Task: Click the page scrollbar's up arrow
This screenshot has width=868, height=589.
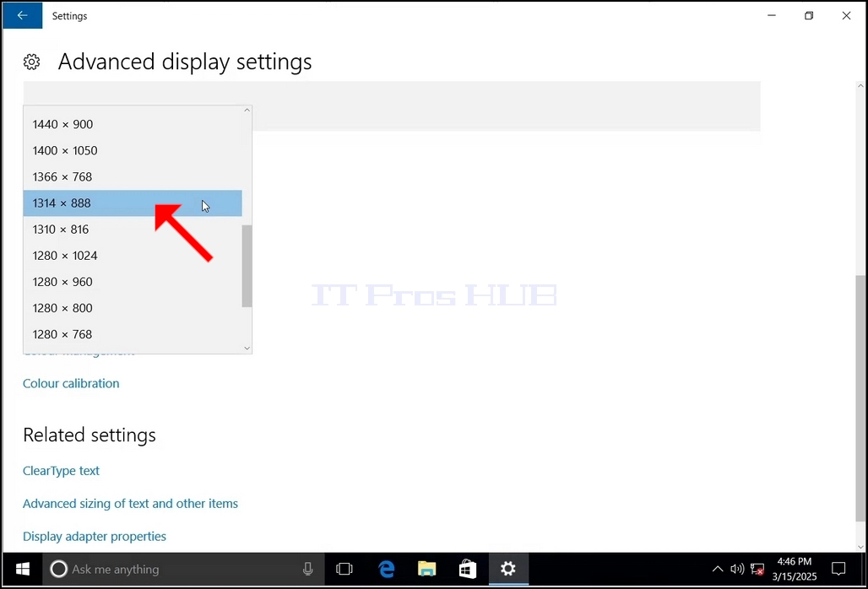Action: click(860, 86)
